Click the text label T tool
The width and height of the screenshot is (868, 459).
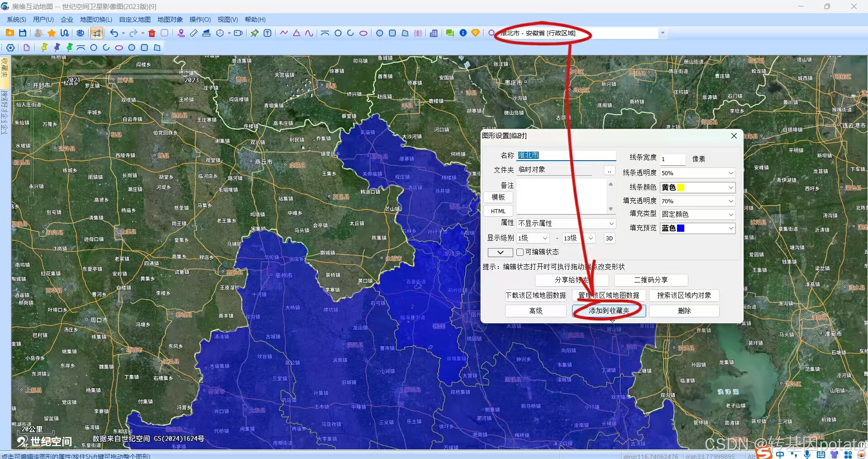tap(267, 33)
